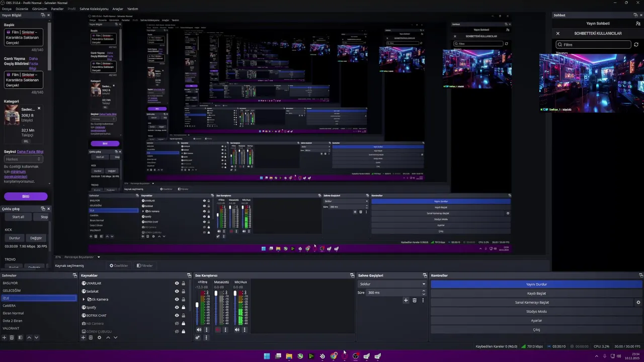Move scene up arrow in Sahneler
Image resolution: width=644 pixels, height=362 pixels.
pos(29,337)
